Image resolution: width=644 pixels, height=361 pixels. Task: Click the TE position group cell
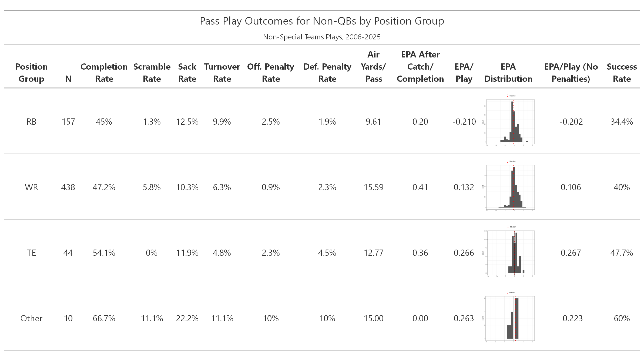[x=31, y=253]
